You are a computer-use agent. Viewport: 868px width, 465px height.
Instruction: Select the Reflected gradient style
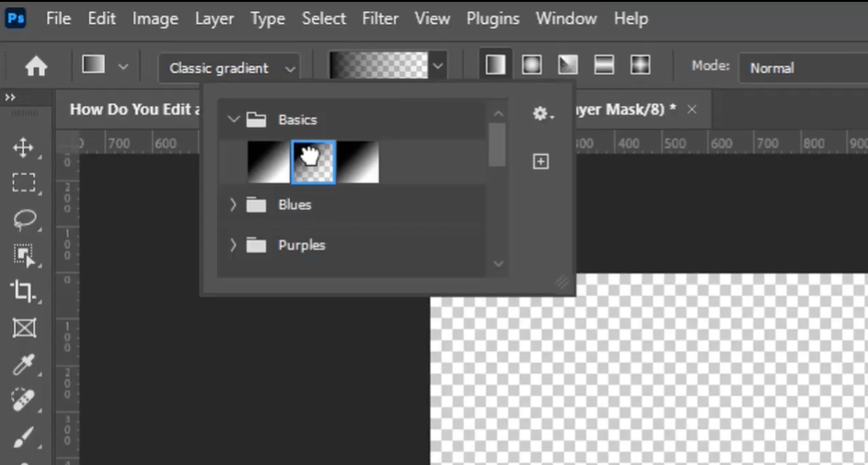(604, 65)
